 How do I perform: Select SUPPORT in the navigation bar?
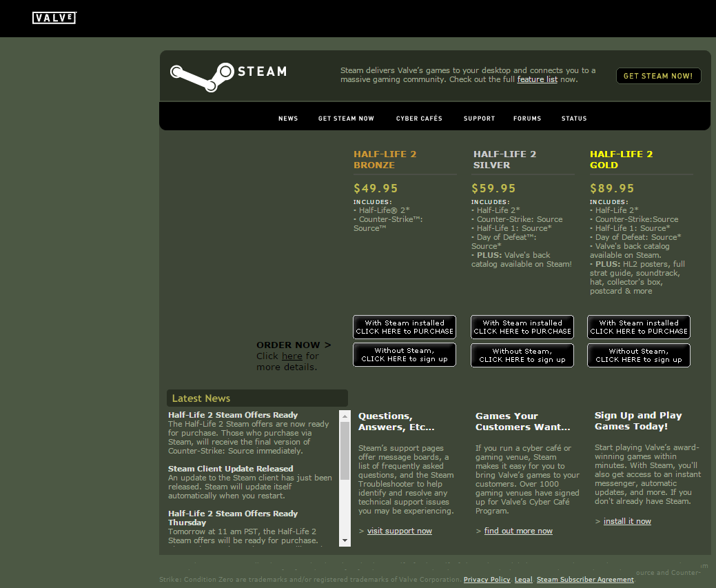[479, 119]
